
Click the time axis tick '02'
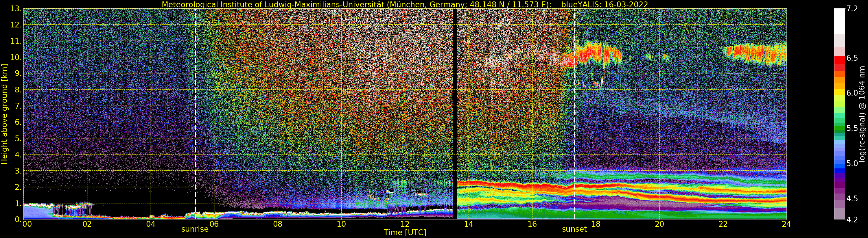pos(87,224)
